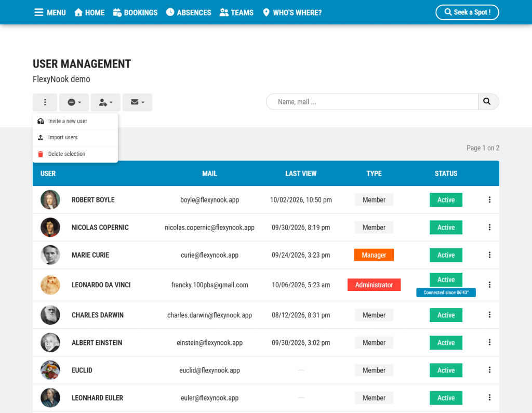This screenshot has width=532, height=413.
Task: Click Euclid's avatar
Action: click(x=50, y=370)
